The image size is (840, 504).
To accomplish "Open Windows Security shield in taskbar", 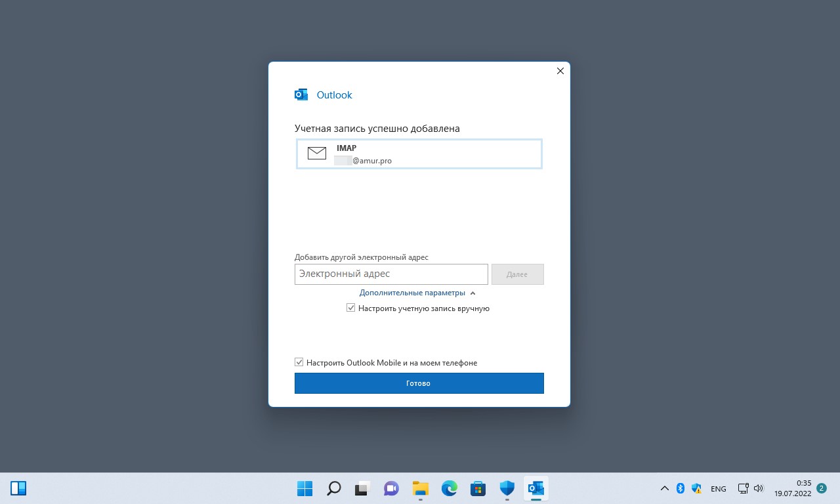I will click(x=507, y=488).
